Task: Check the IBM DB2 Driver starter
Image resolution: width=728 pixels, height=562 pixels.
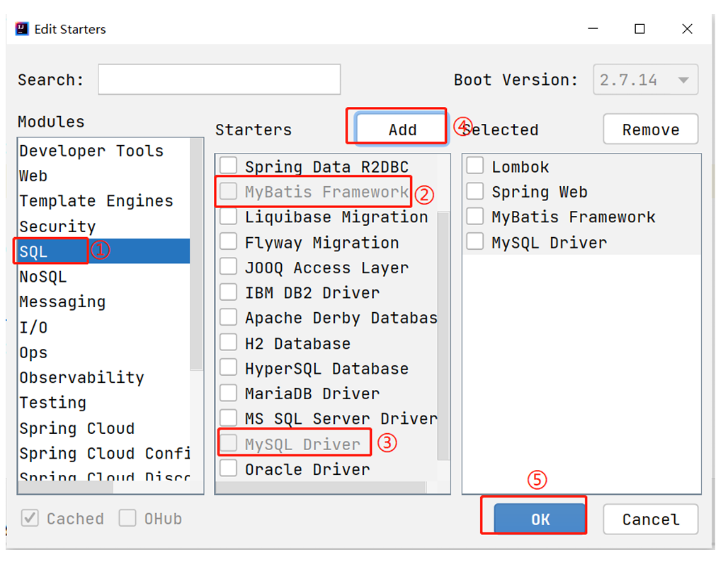Action: tap(228, 292)
